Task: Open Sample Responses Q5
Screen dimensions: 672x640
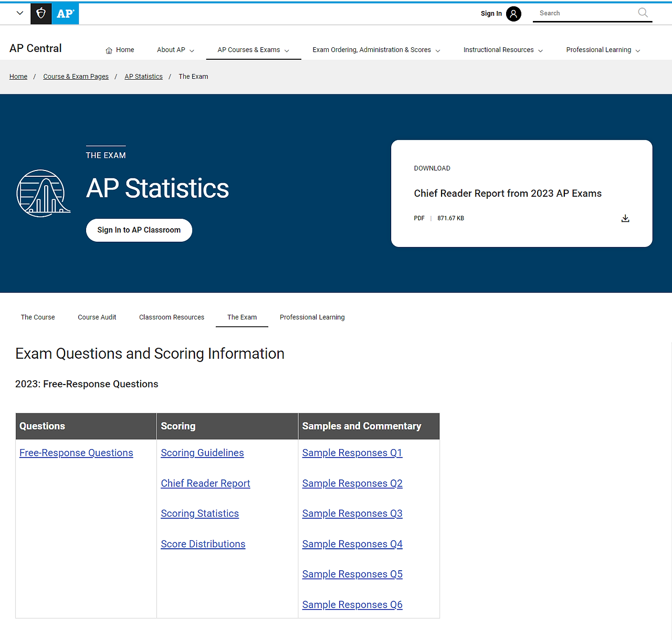Action: tap(352, 574)
